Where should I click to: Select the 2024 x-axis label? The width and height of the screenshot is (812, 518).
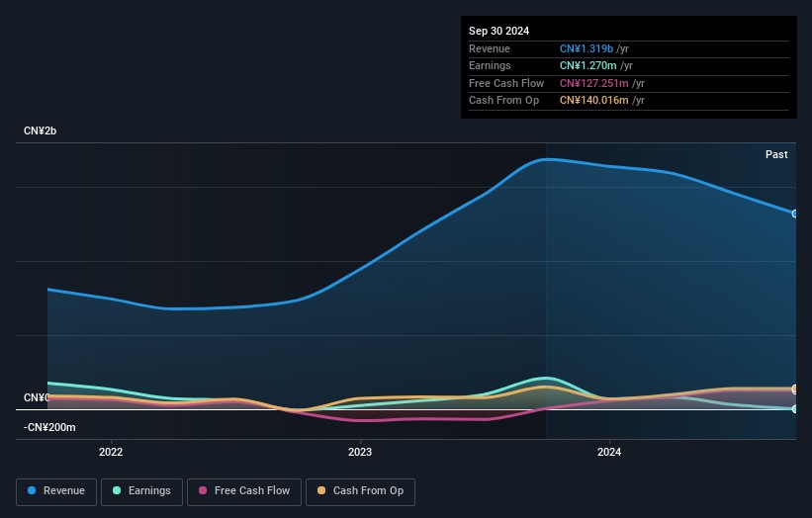[x=609, y=453]
